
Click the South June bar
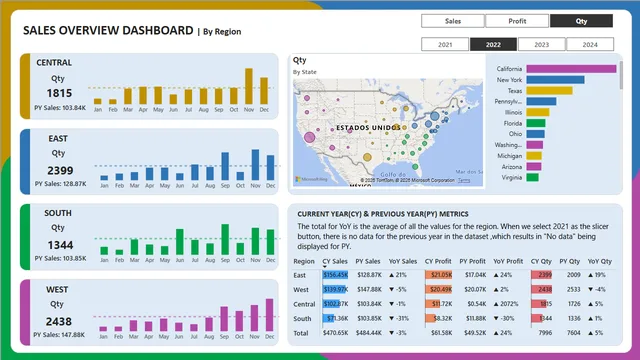point(180,242)
